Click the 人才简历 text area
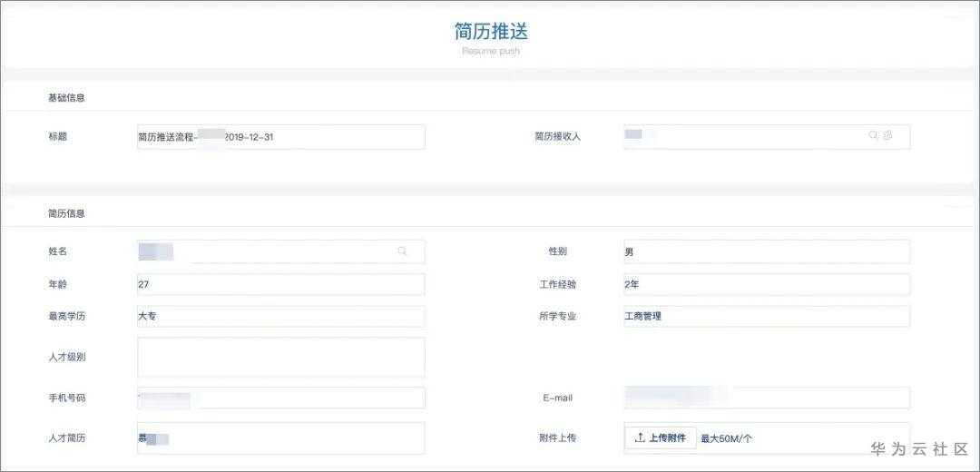The width and height of the screenshot is (980, 472). tap(281, 438)
